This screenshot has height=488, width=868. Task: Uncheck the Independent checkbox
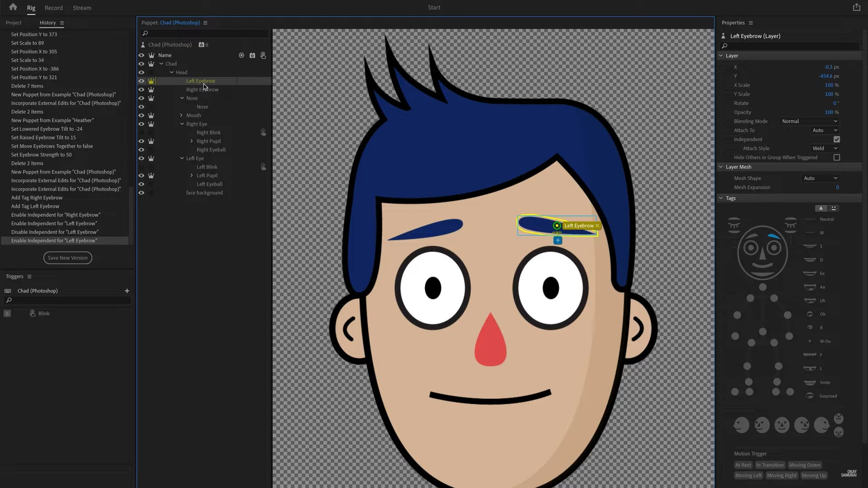click(836, 139)
